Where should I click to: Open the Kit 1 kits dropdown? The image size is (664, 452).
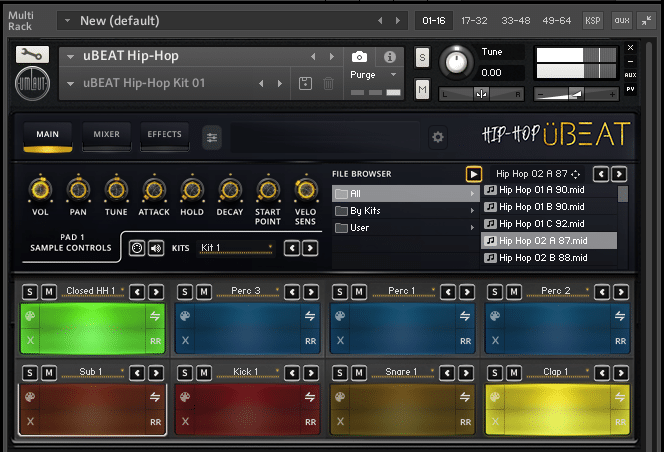point(236,248)
